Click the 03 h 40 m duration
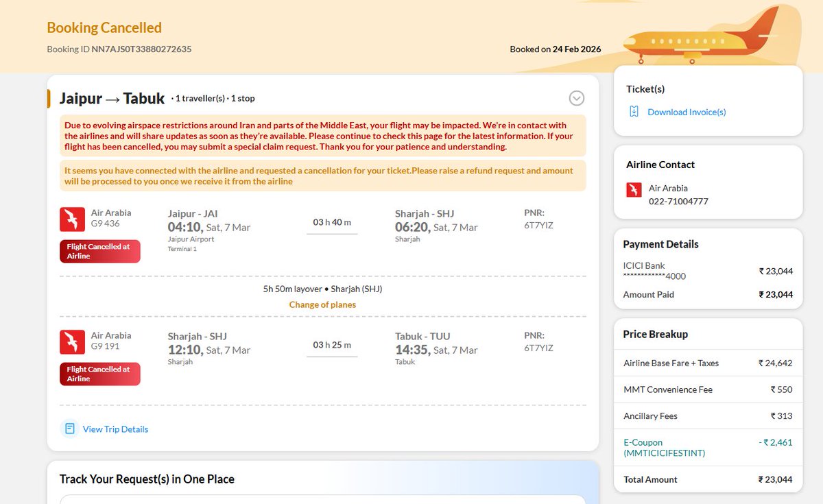Viewport: 823px width, 504px height. click(x=332, y=222)
